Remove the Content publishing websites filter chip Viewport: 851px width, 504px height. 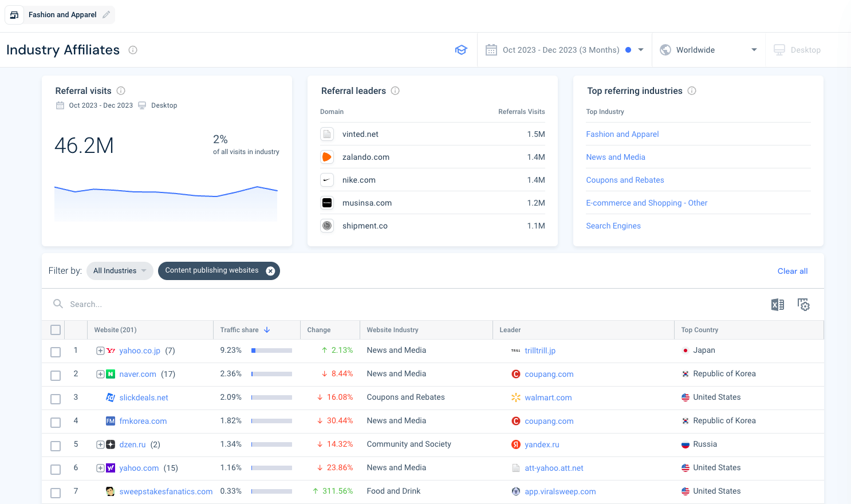pos(270,271)
